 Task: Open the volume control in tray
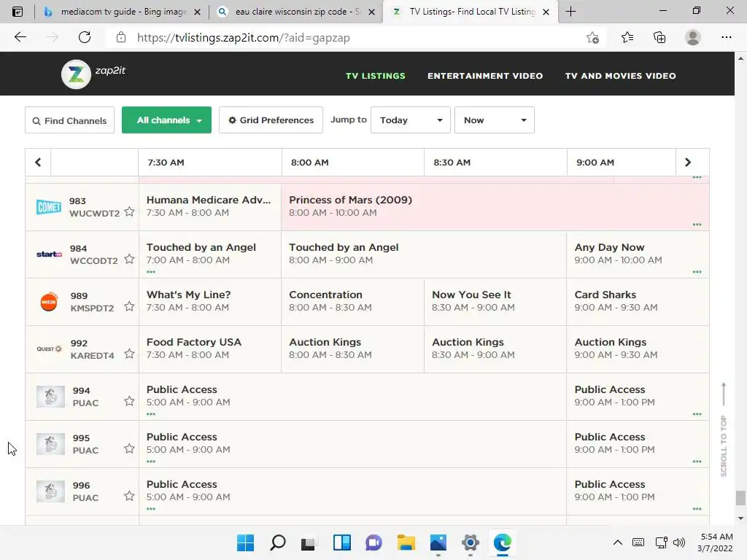click(x=679, y=542)
